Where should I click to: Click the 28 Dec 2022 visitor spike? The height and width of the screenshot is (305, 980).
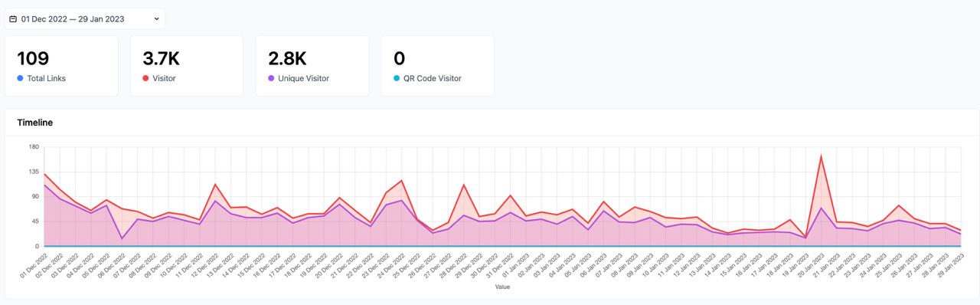464,185
